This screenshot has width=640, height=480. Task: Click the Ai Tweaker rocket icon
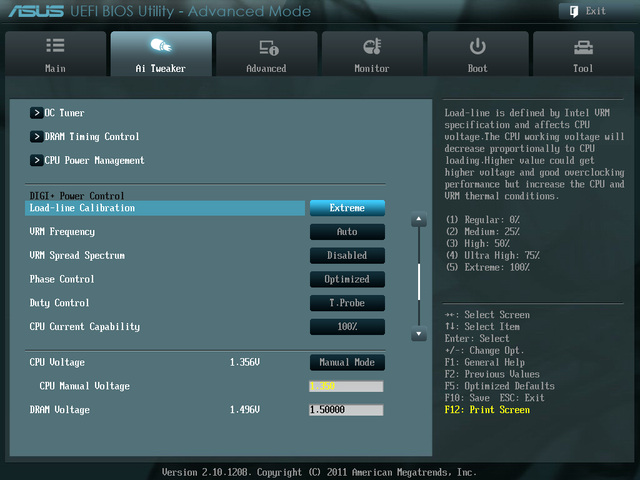[x=161, y=45]
